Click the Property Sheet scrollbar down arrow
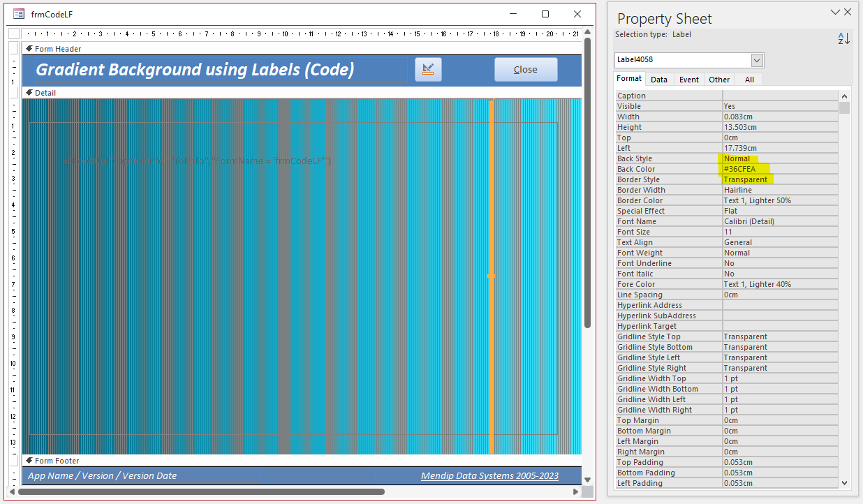The width and height of the screenshot is (863, 504). (x=845, y=482)
